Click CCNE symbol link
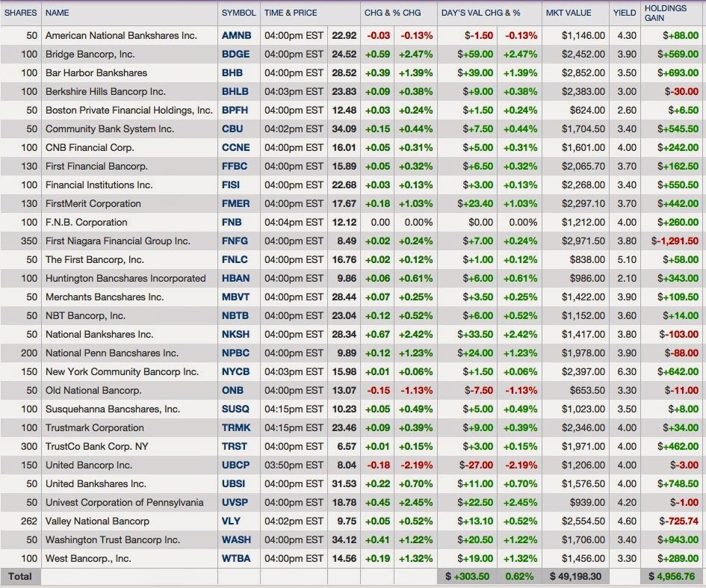Screen dimensions: 706x588 235,147
